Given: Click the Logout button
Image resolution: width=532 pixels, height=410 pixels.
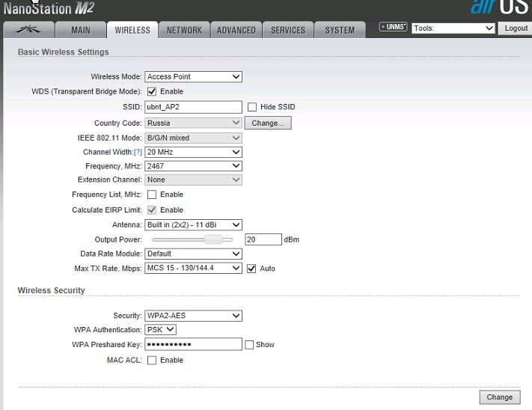Looking at the screenshot, I should [516, 28].
